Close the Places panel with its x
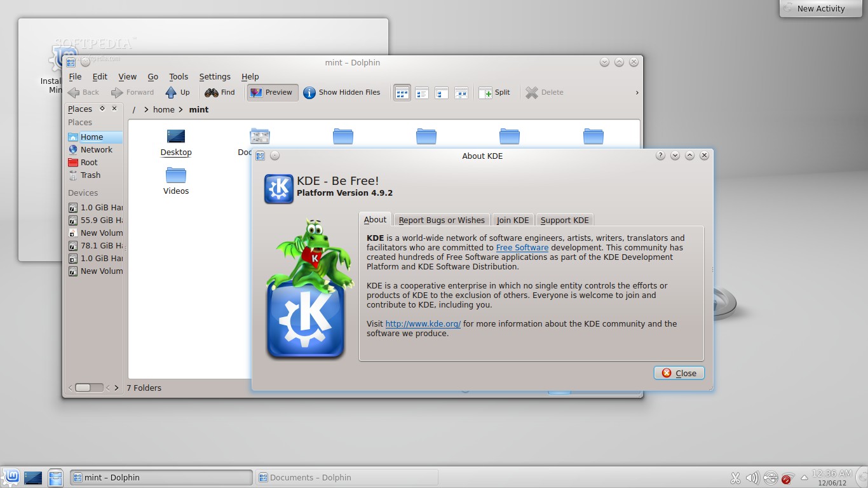Screen dimensions: 868x488 [114, 109]
